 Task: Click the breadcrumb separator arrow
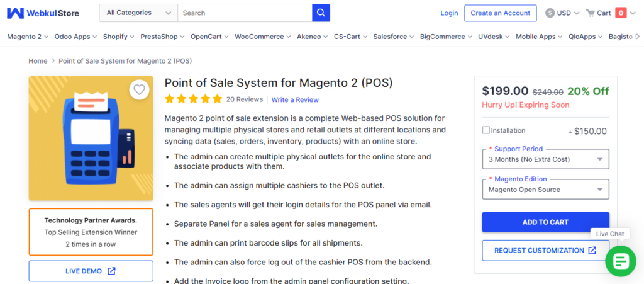(x=53, y=61)
